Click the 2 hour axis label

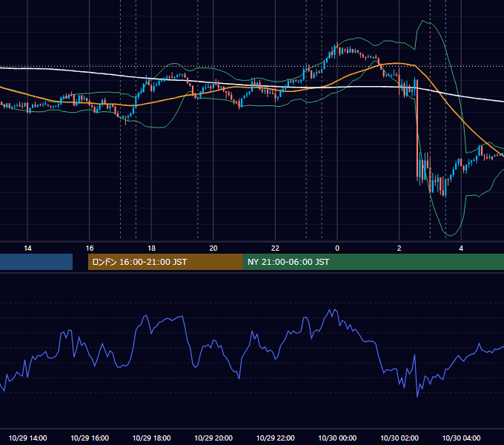[x=399, y=248]
